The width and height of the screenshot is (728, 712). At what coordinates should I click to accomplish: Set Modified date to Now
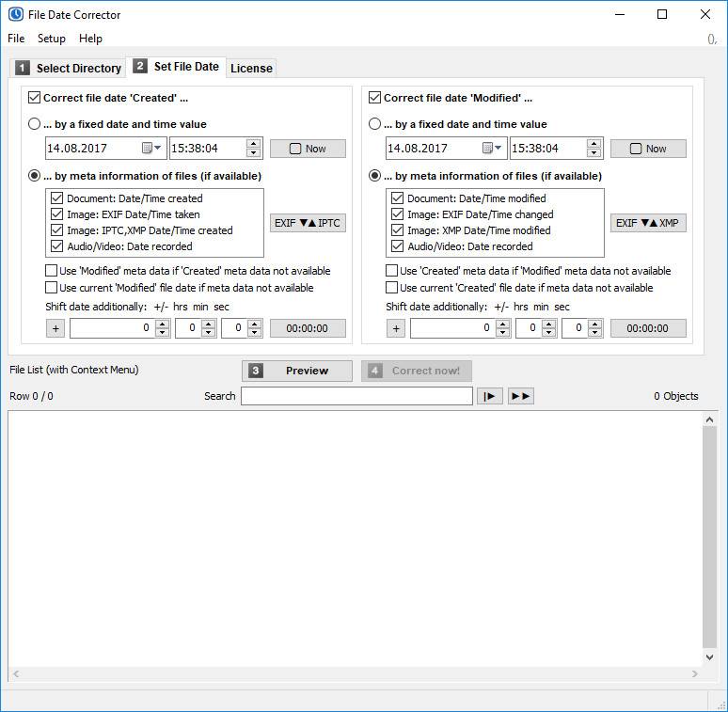[x=648, y=149]
